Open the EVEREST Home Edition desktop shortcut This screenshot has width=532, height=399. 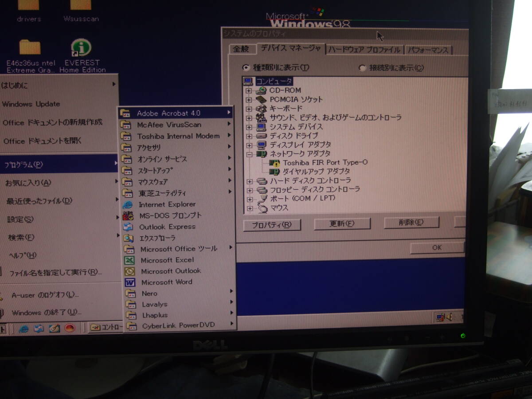pyautogui.click(x=82, y=55)
